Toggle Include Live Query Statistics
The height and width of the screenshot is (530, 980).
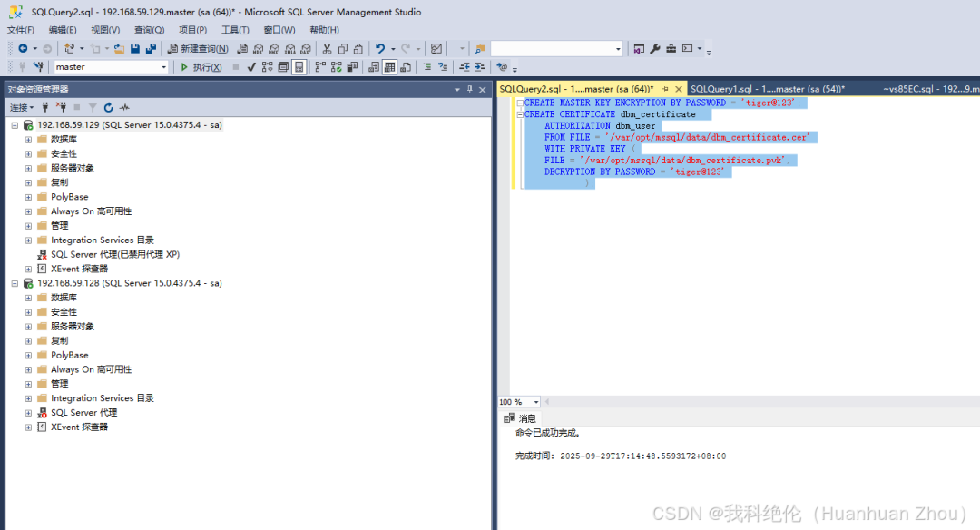pyautogui.click(x=337, y=67)
